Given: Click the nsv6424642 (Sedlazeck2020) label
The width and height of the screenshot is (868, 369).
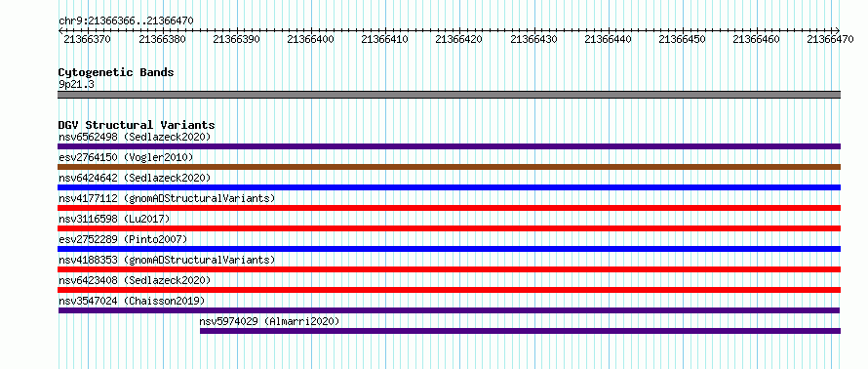Looking at the screenshot, I should click(x=135, y=178).
